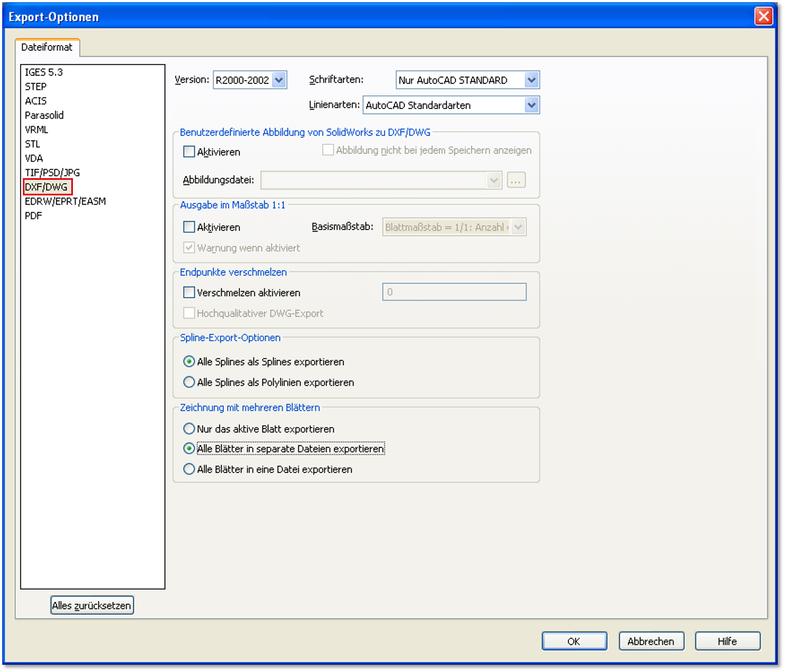Select PDF file format entry

(33, 215)
